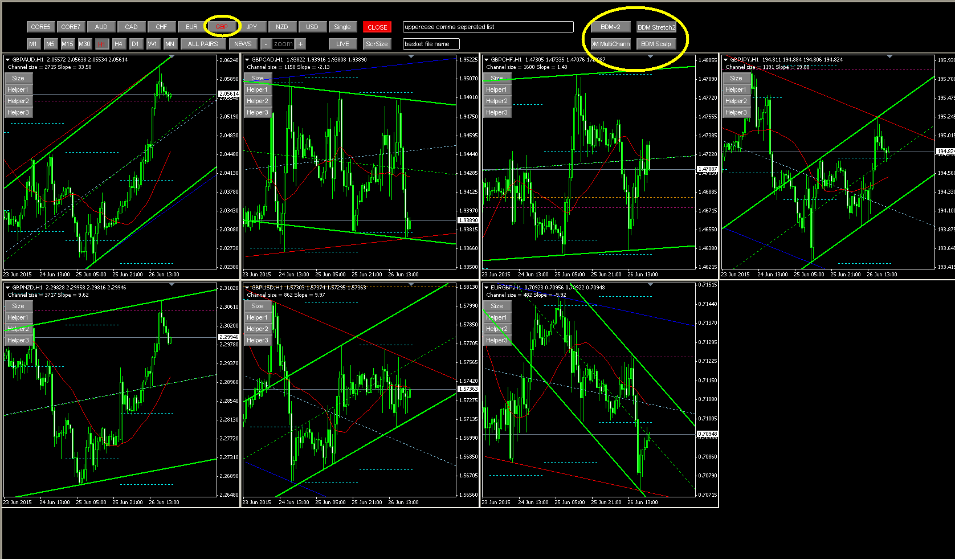
Task: Click Helper3 on GBPAUD chart
Action: pos(18,112)
